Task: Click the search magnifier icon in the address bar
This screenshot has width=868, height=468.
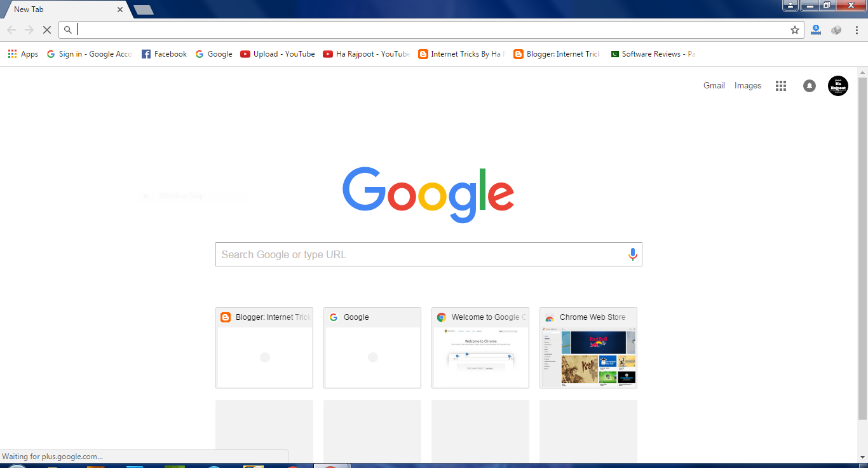Action: pos(68,30)
